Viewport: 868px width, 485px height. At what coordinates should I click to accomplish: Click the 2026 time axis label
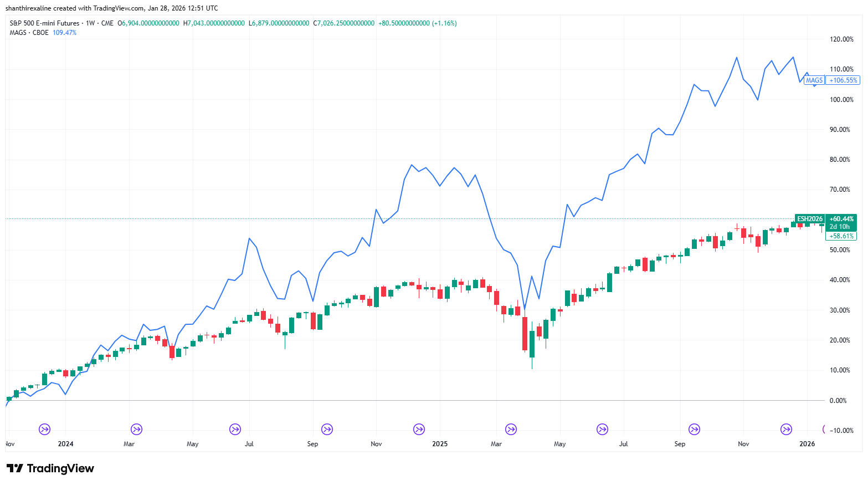[x=807, y=444]
